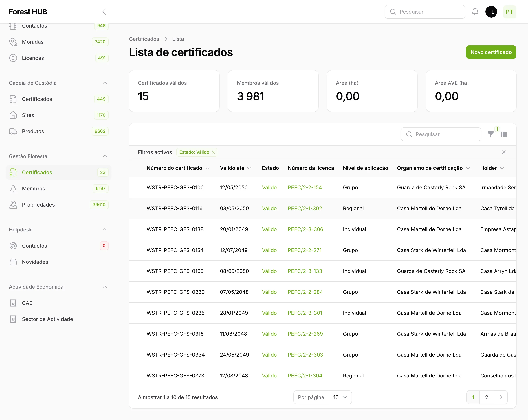Click the Cadeia de Custódia Certificados icon
Screen dimensions: 528x420
click(x=13, y=99)
